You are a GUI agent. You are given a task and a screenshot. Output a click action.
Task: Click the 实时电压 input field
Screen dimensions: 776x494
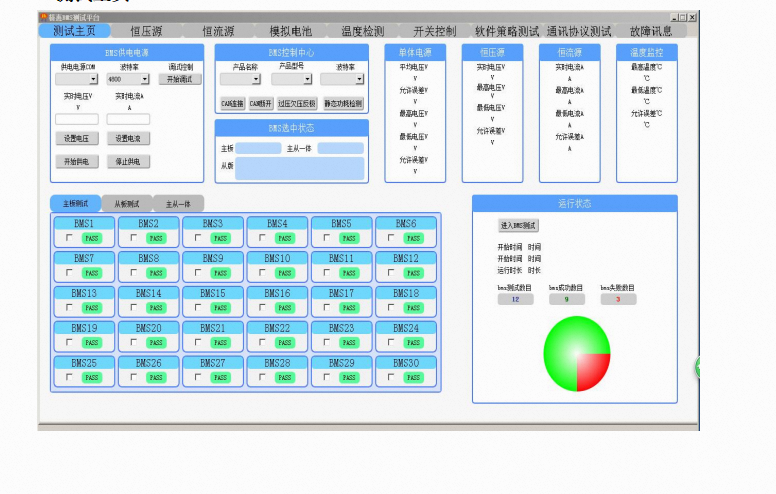coord(76,119)
